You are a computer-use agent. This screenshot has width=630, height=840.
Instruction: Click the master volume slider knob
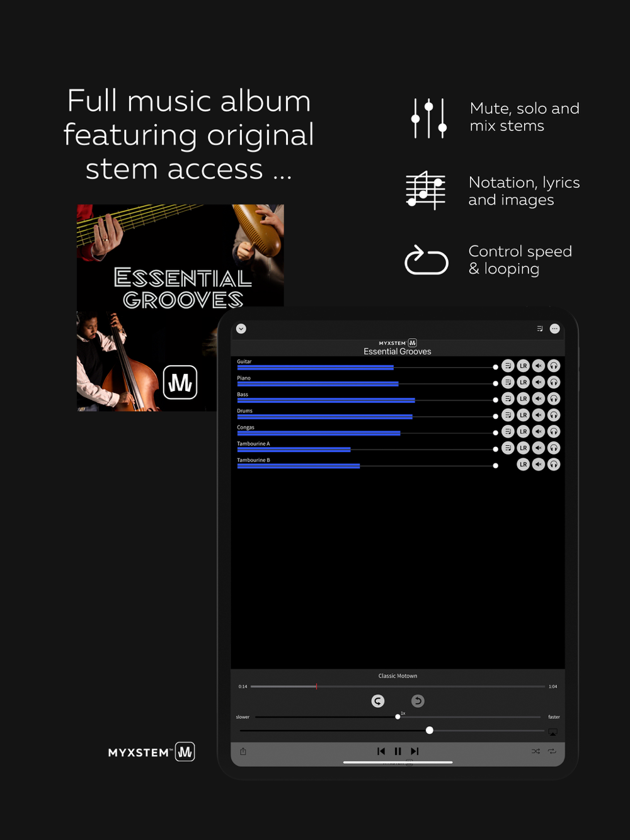click(430, 730)
